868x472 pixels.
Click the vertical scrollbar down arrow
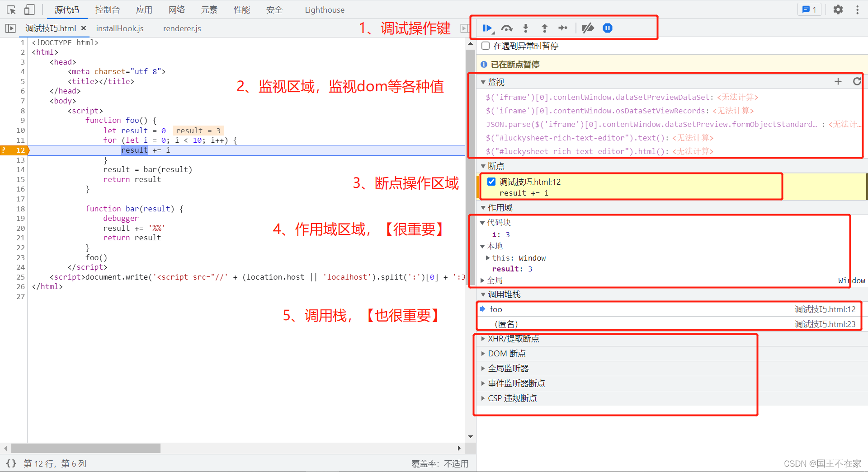(x=470, y=437)
